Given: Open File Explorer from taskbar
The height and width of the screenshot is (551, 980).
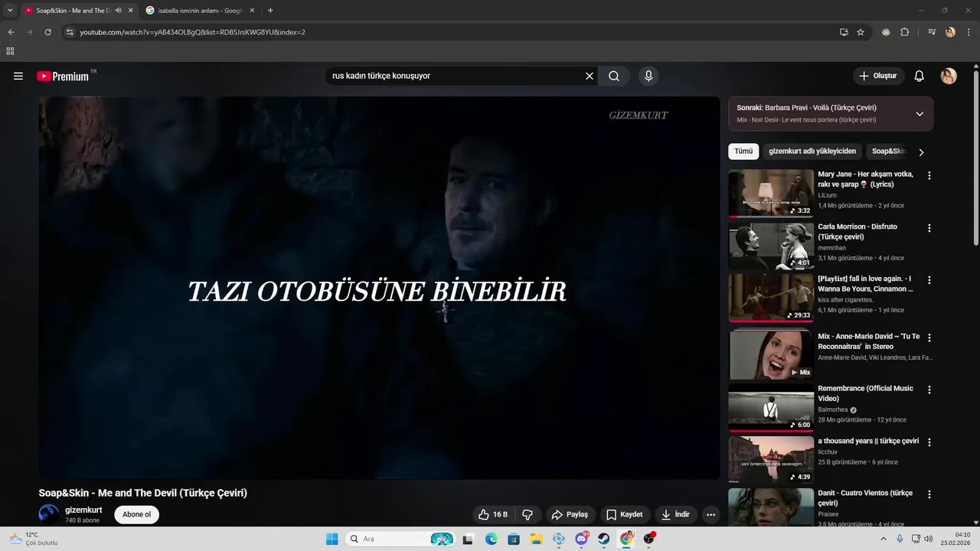Looking at the screenshot, I should point(536,540).
